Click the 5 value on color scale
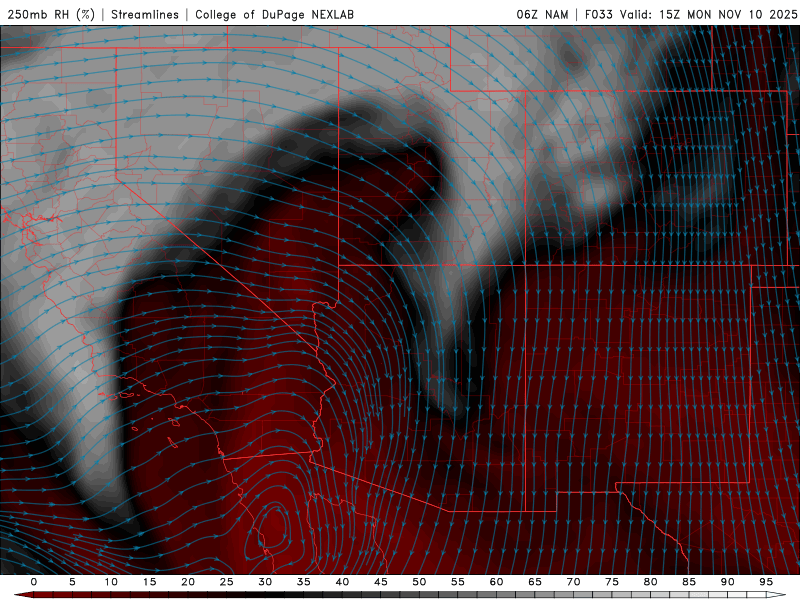 [x=72, y=582]
